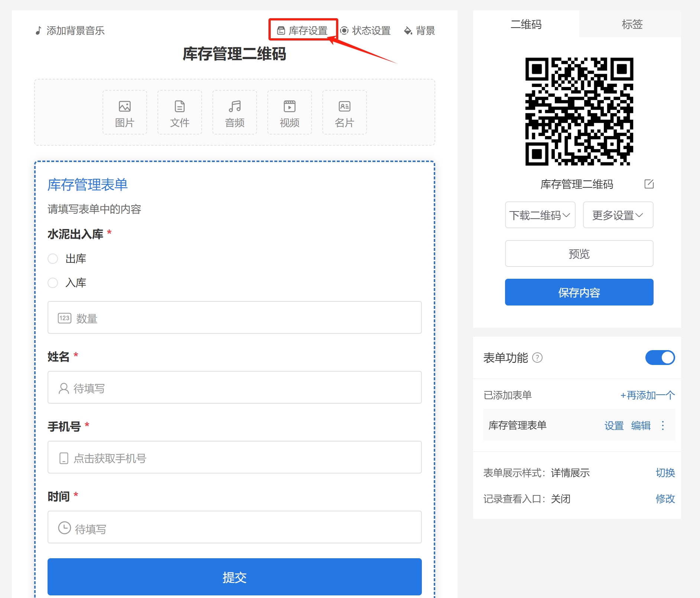The height and width of the screenshot is (598, 700).
Task: Click the clock icon in time field
Action: [x=65, y=528]
